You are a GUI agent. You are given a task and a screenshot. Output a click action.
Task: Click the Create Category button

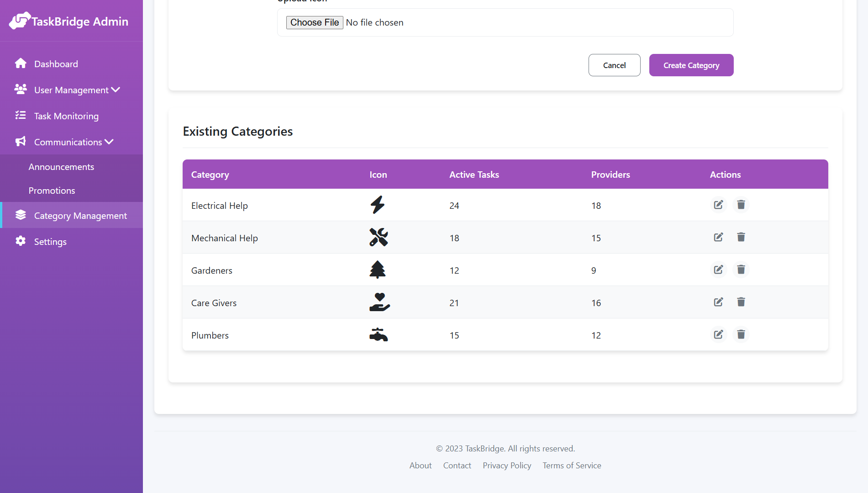tap(691, 65)
